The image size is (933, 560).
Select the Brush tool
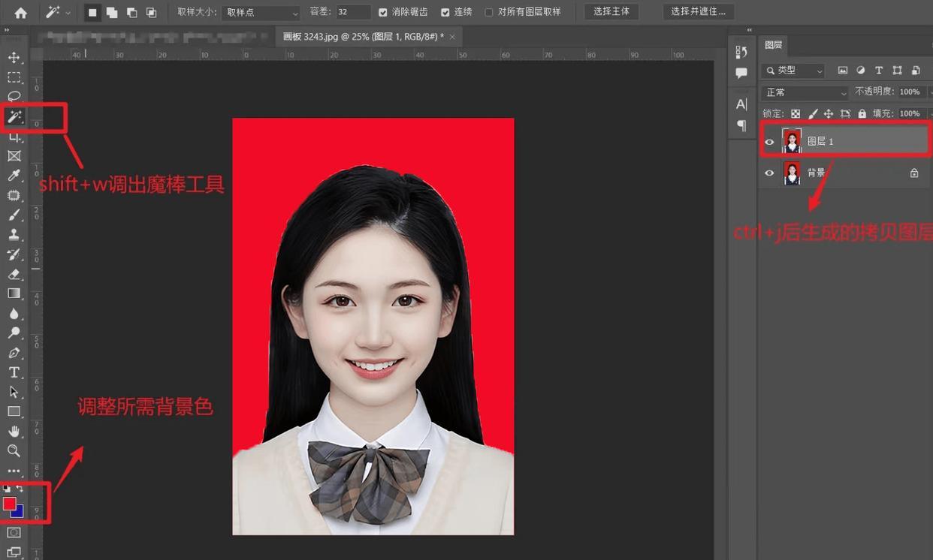14,215
